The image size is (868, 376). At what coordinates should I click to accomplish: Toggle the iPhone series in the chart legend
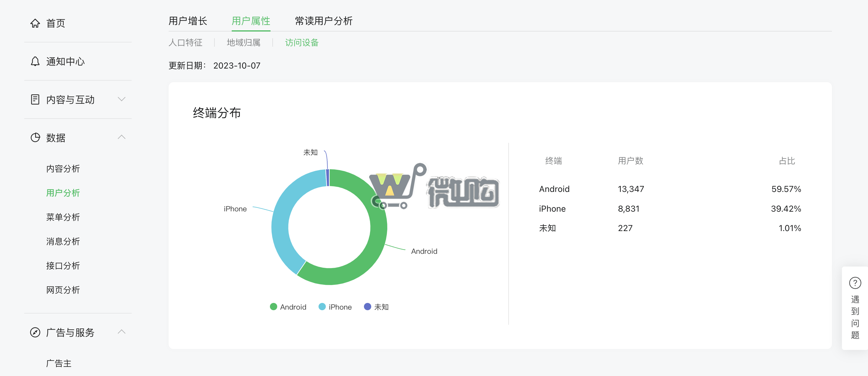[335, 307]
